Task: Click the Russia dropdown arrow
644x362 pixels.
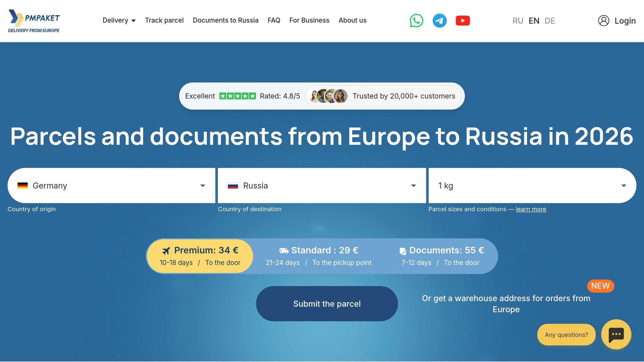Action: tap(414, 186)
